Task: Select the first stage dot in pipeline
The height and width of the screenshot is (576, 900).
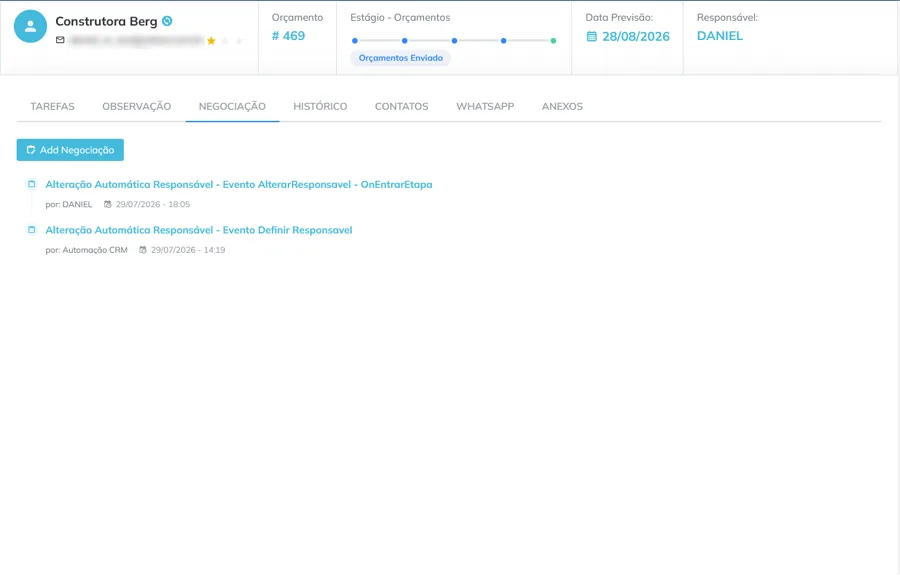Action: [355, 41]
